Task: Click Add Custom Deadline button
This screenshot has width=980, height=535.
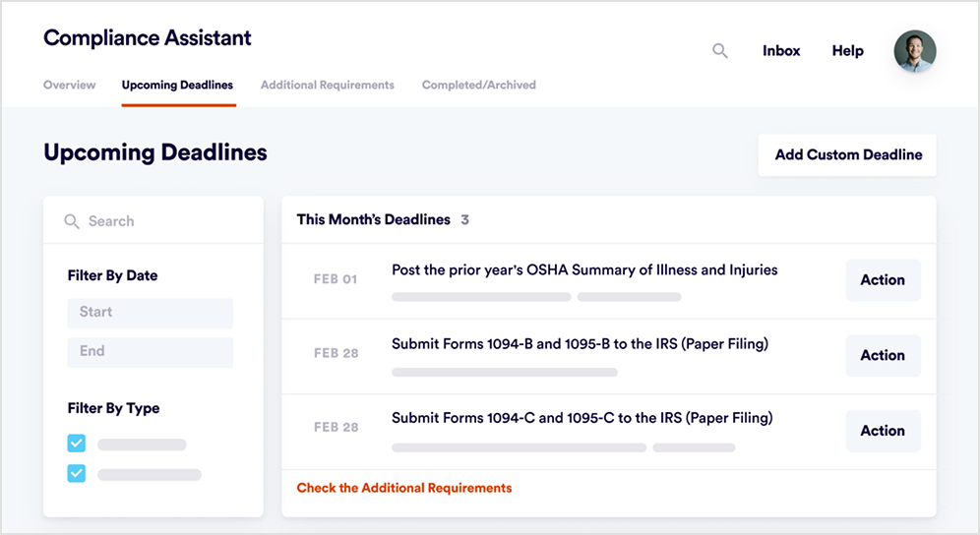Action: [x=847, y=155]
